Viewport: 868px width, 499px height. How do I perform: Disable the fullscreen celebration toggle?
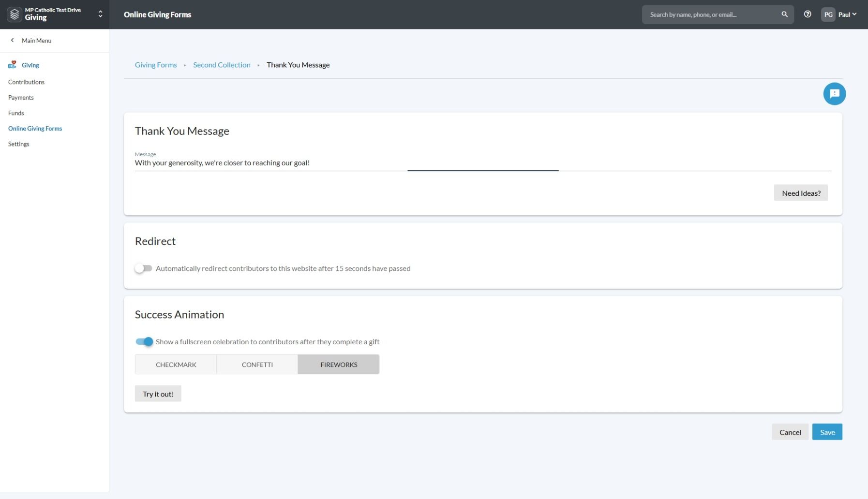click(x=144, y=342)
